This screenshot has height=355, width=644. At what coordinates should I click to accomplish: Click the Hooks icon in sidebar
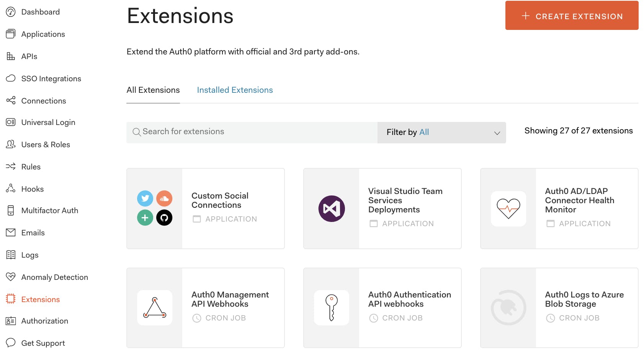click(11, 189)
